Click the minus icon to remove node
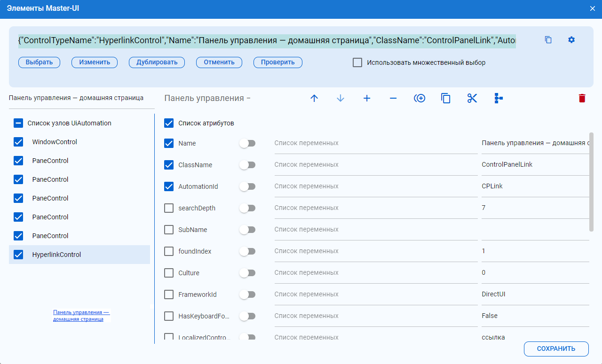602x364 pixels. tap(393, 98)
